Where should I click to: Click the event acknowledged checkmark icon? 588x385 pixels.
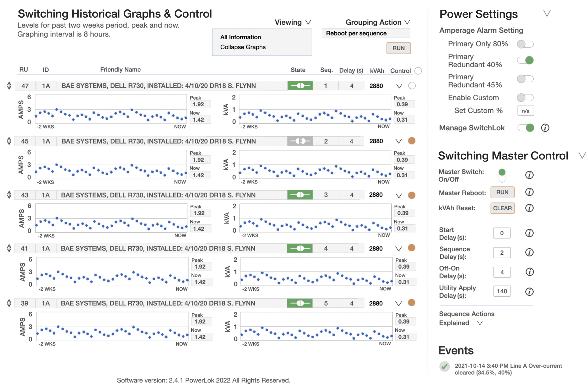pos(445,366)
